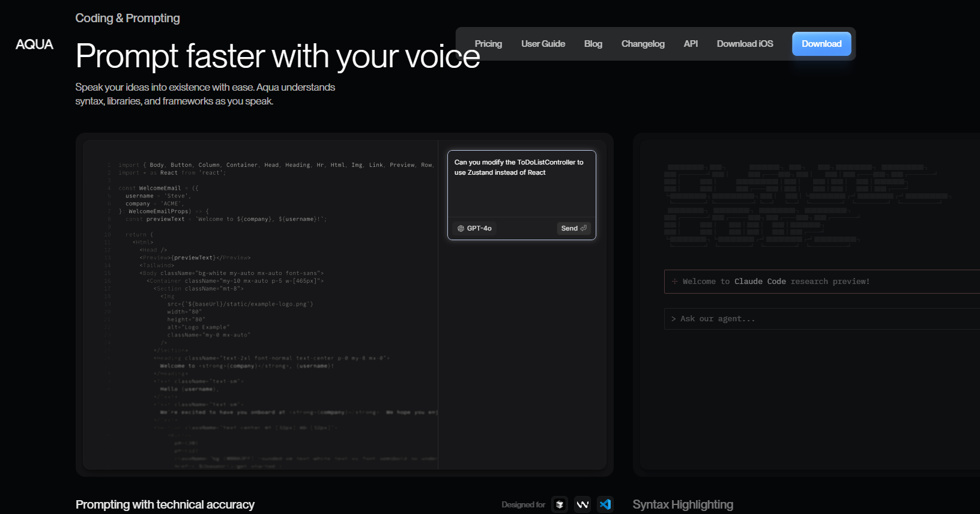Viewport: 980px width, 514px height.
Task: Open the GPT-4o model selector
Action: (x=474, y=228)
